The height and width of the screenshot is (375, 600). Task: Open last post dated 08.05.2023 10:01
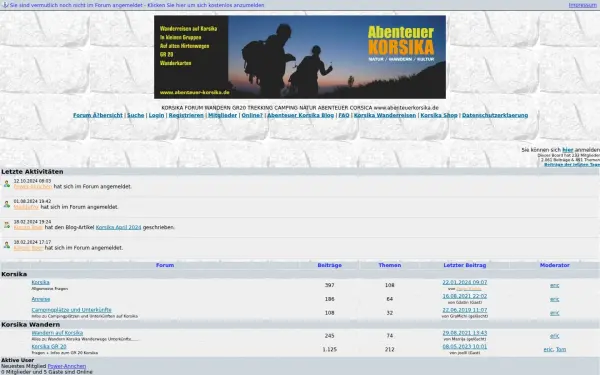coord(465,347)
